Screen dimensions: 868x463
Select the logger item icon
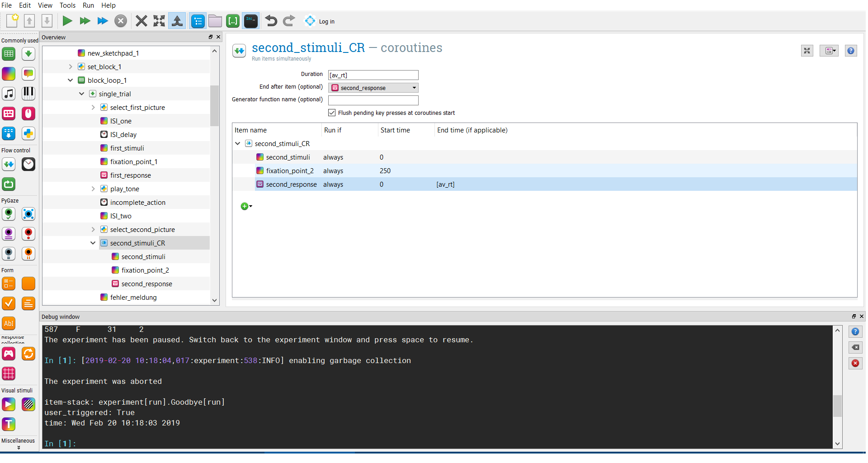coord(9,133)
